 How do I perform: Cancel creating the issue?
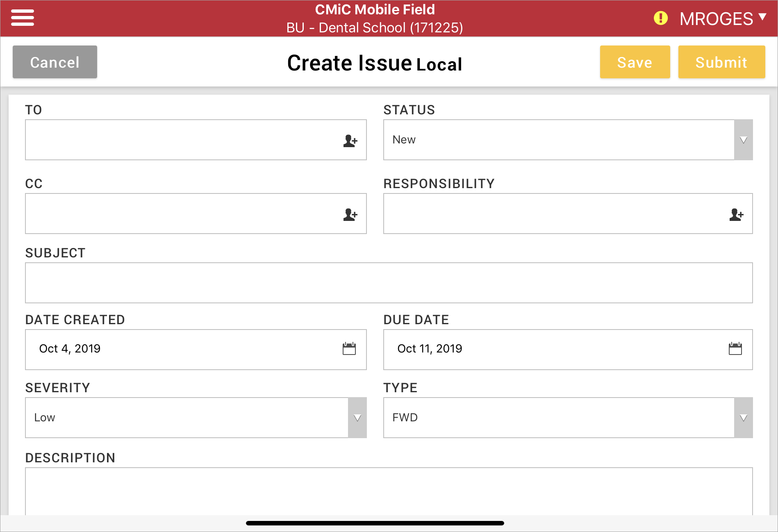[55, 62]
